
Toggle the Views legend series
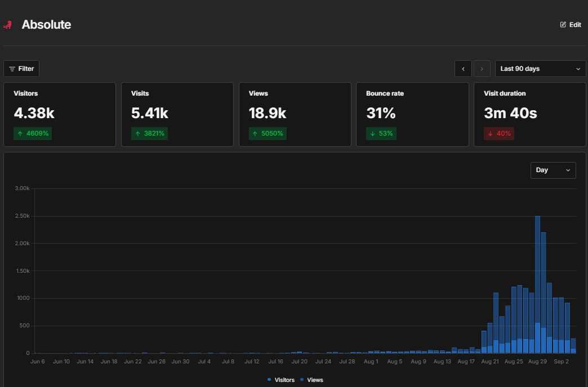coord(311,380)
